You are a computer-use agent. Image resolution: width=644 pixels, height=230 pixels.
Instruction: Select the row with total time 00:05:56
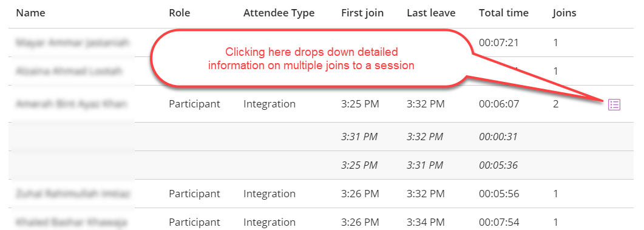pyautogui.click(x=321, y=194)
